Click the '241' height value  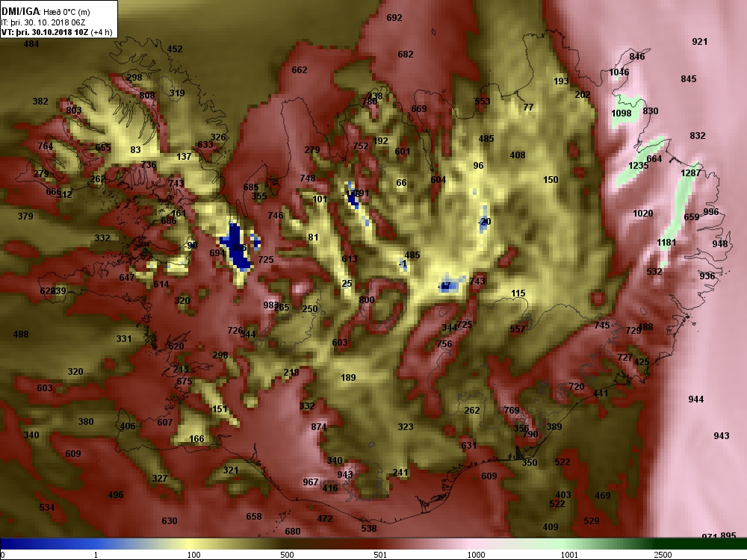click(x=400, y=473)
